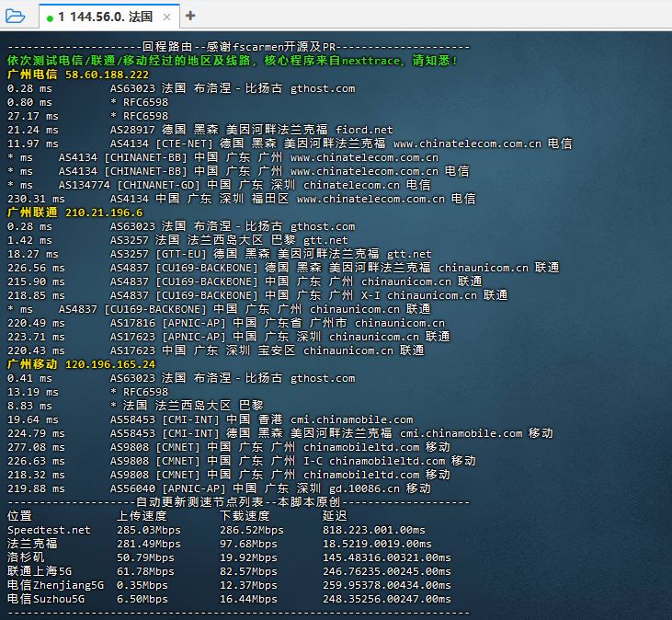Screen dimensions: 672x620
Task: Click the 上传速度 column header
Action: click(x=142, y=516)
